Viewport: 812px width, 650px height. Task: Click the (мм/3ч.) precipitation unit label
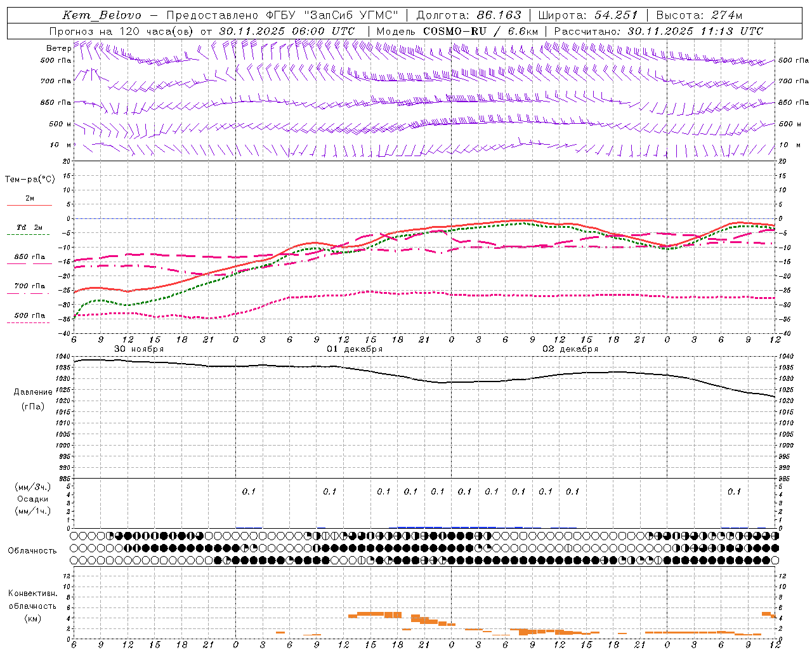(x=33, y=487)
